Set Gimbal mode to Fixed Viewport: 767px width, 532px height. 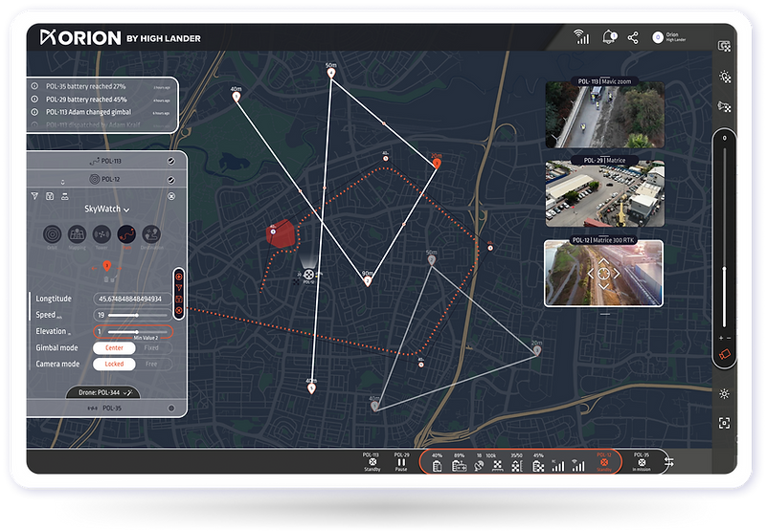151,348
